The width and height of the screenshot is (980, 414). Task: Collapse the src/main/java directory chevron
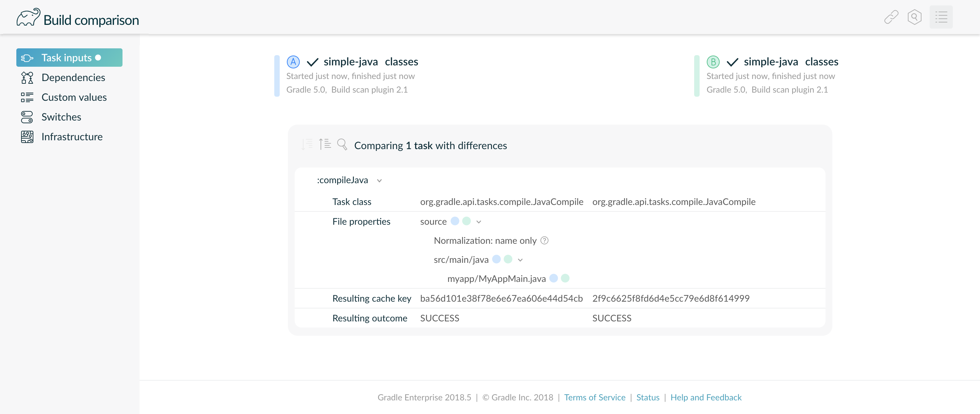pos(520,260)
